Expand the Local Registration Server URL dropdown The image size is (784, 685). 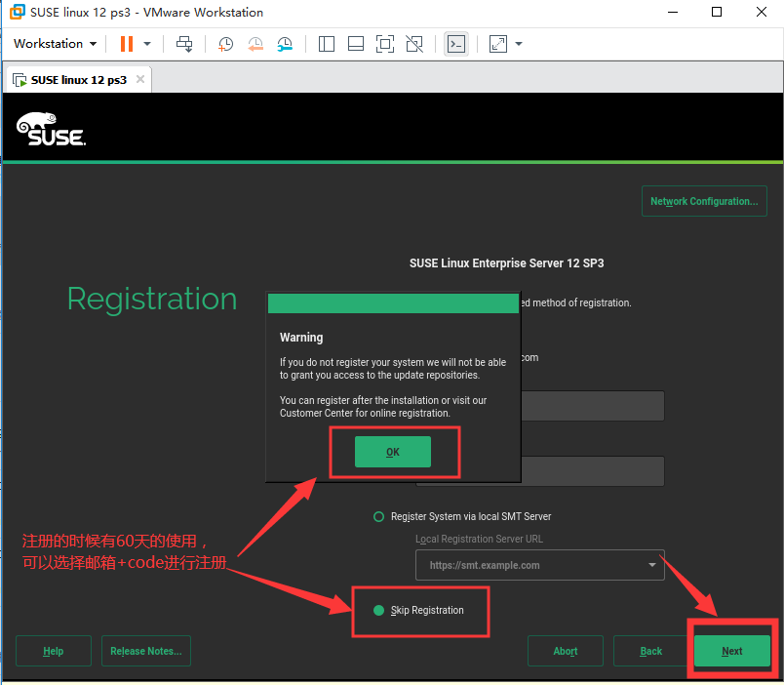click(x=651, y=565)
